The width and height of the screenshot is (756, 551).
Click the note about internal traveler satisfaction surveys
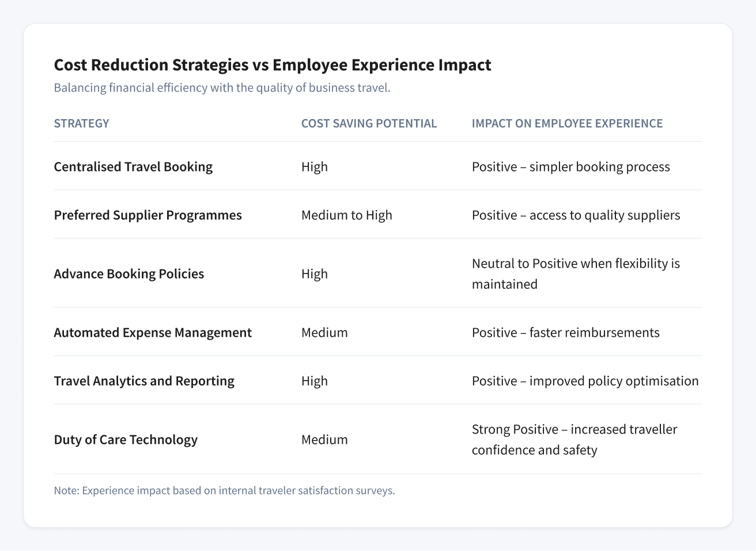coord(225,491)
